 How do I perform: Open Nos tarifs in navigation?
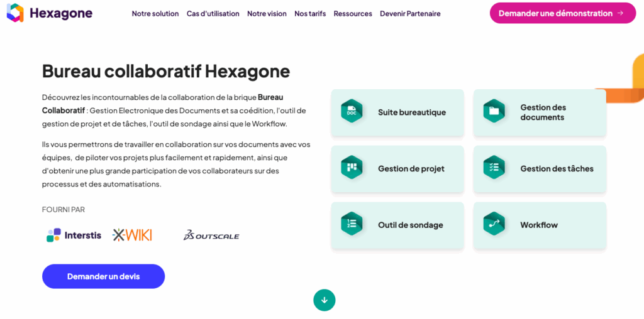tap(310, 14)
